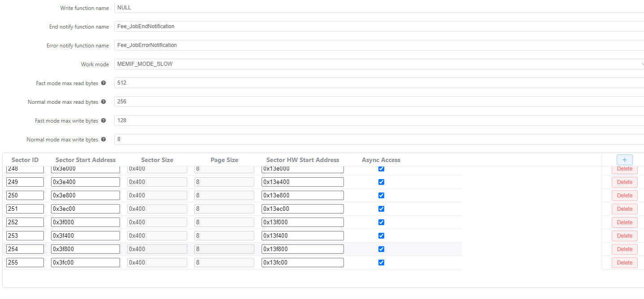The width and height of the screenshot is (644, 299).
Task: Toggle Async Access for sector 249
Action: (381, 182)
